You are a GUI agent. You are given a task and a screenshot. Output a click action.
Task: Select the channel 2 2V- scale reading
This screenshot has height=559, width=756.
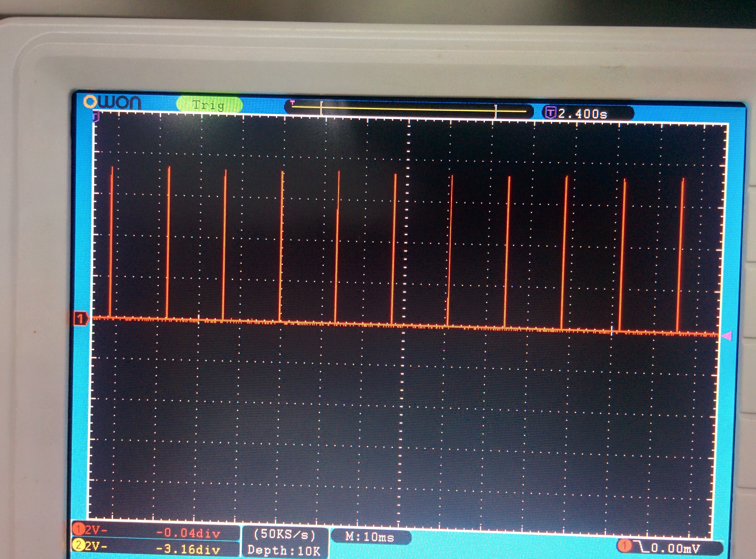click(x=96, y=546)
